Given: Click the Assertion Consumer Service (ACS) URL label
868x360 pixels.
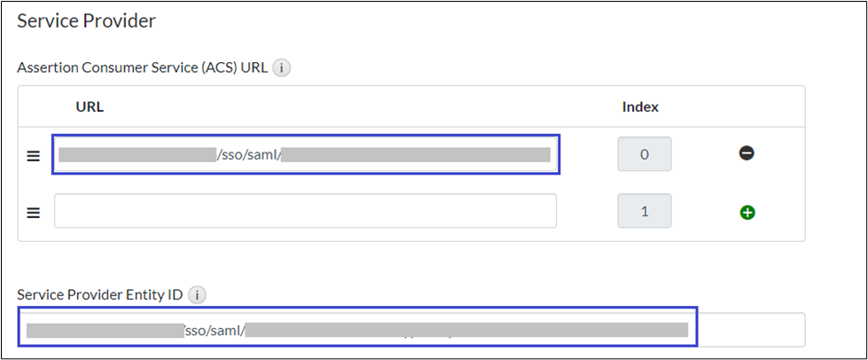Looking at the screenshot, I should click(143, 68).
